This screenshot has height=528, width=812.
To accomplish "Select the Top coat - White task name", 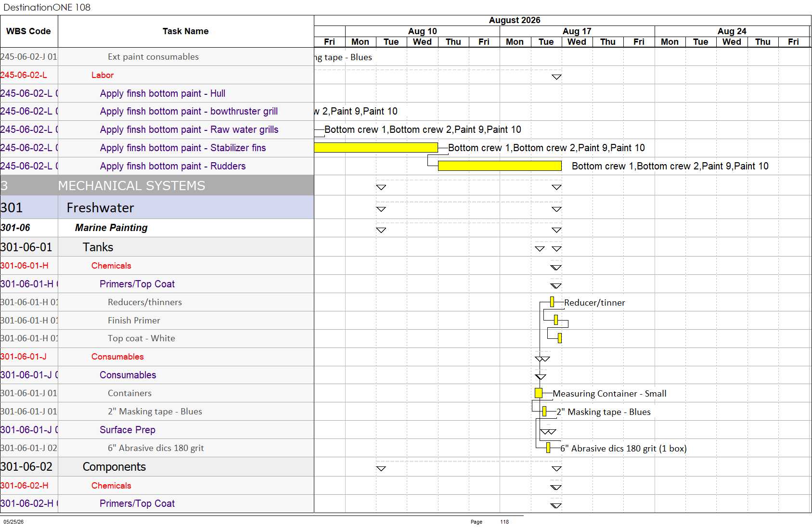I will (142, 338).
